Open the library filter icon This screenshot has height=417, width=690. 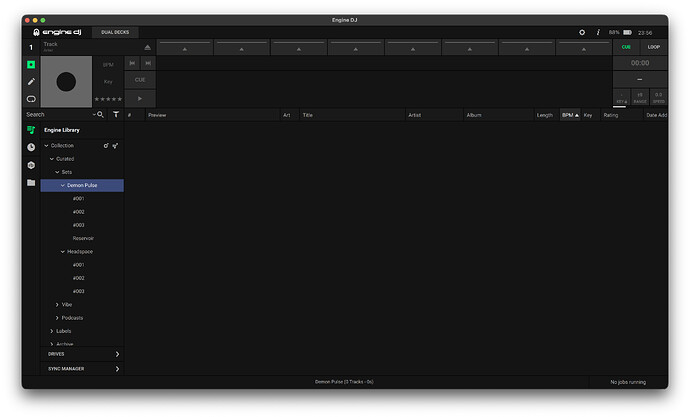click(115, 115)
